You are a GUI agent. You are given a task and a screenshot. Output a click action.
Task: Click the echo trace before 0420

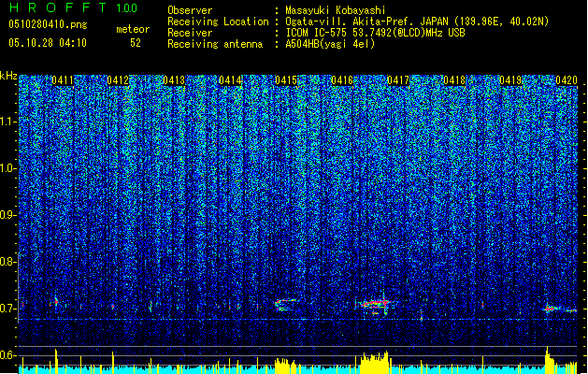[559, 309]
